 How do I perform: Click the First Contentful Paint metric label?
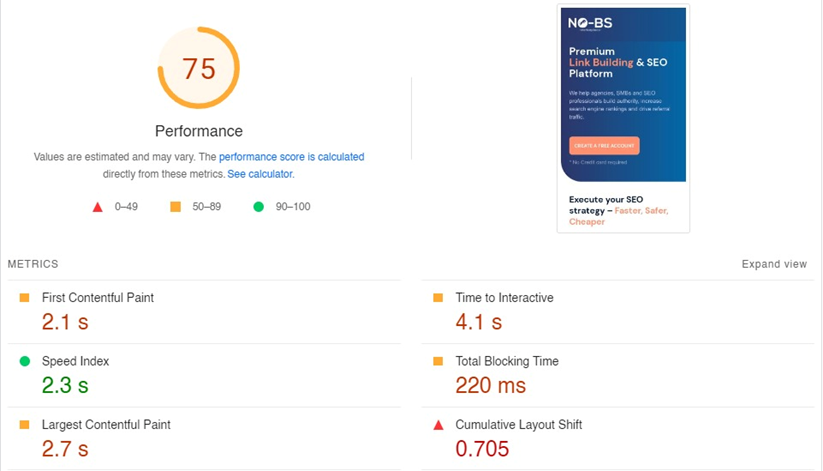[x=98, y=298]
